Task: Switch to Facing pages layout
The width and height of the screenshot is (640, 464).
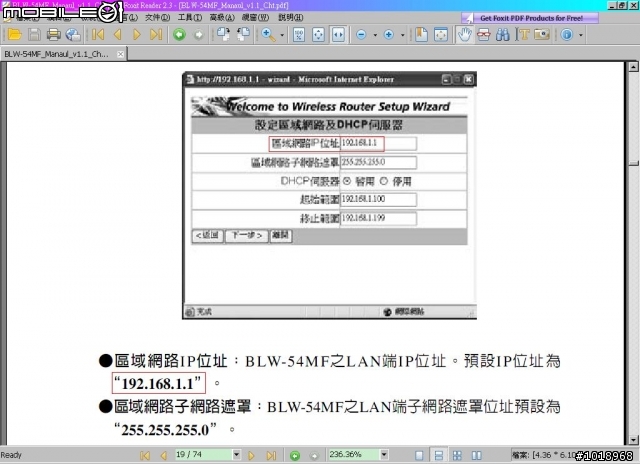Action: tap(477, 455)
